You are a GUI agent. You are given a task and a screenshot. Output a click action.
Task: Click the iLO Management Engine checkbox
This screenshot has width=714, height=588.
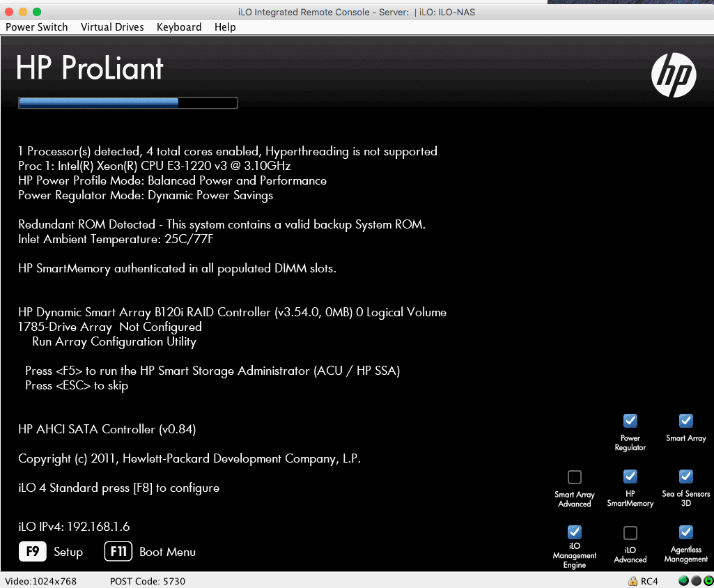click(x=575, y=532)
